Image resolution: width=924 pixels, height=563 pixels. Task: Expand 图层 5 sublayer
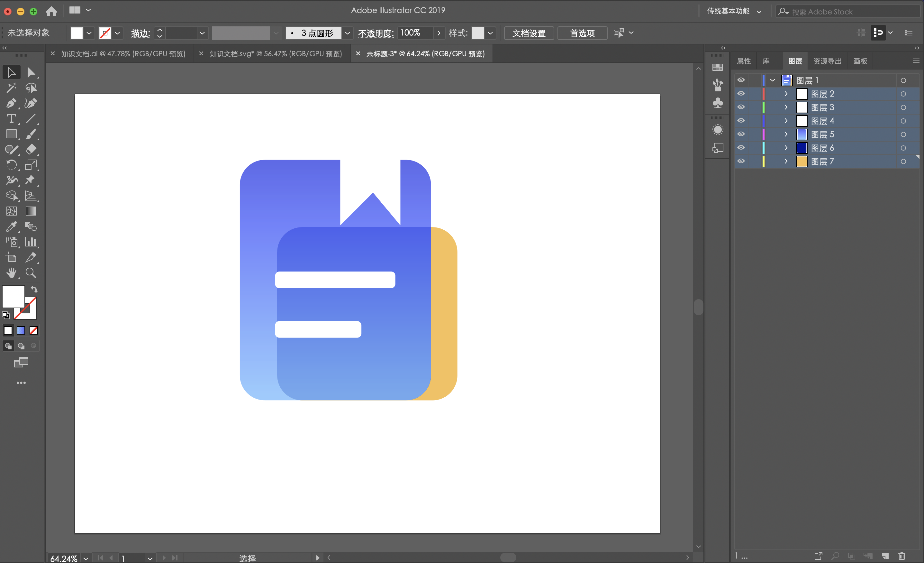point(786,134)
